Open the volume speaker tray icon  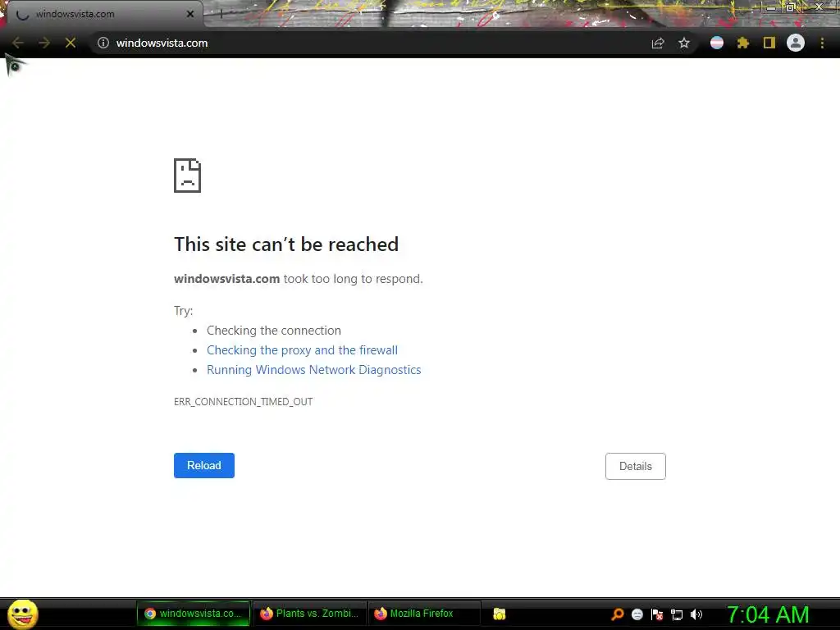[696, 614]
